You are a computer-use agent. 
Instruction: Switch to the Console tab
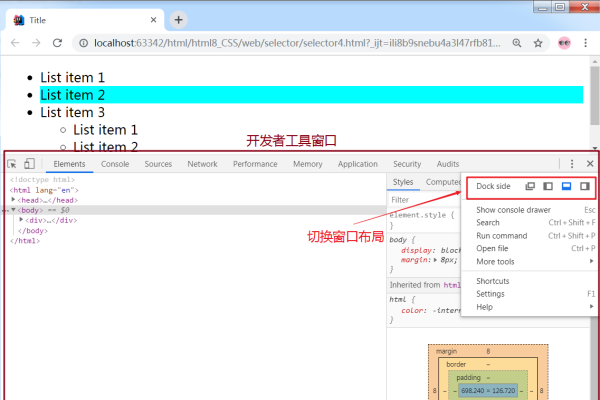click(115, 164)
